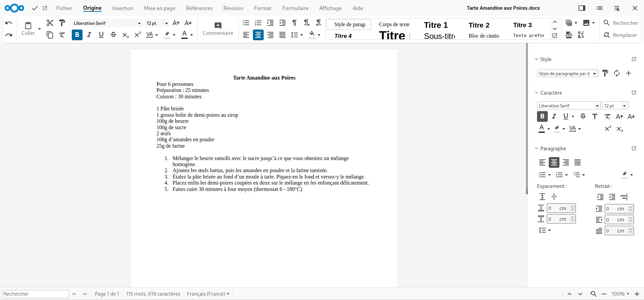Click the strikethrough icon in toolbar
Image resolution: width=644 pixels, height=300 pixels.
113,35
